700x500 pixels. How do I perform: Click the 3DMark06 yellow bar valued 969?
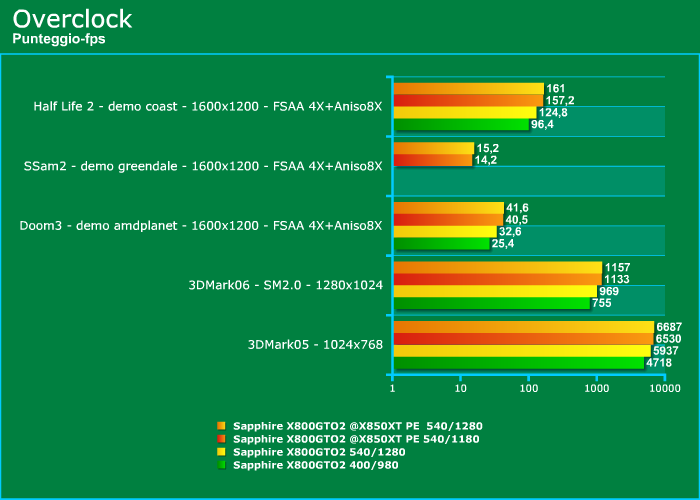[496, 292]
